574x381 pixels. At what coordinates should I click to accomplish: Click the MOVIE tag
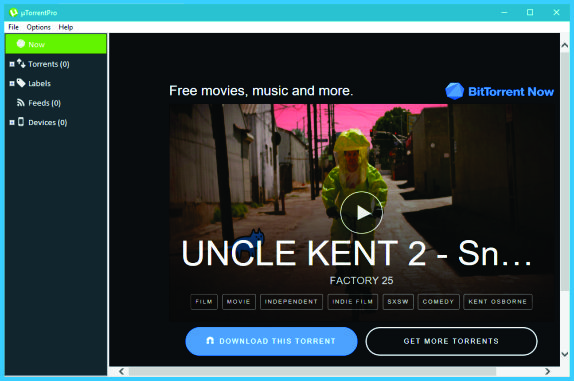(x=239, y=302)
